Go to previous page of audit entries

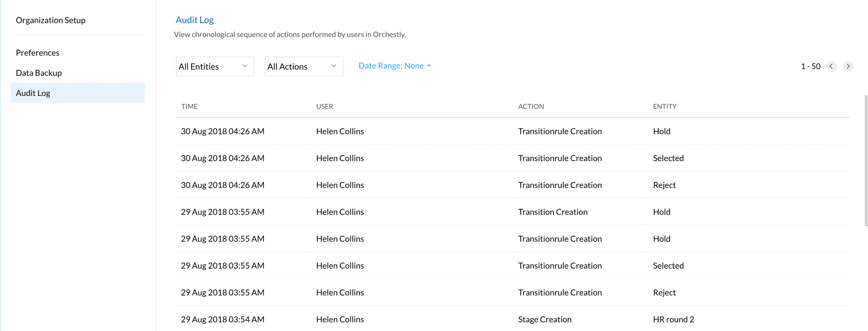(831, 66)
